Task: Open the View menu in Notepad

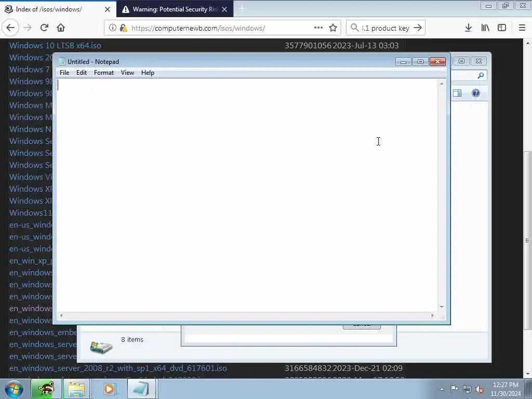Action: pyautogui.click(x=128, y=73)
